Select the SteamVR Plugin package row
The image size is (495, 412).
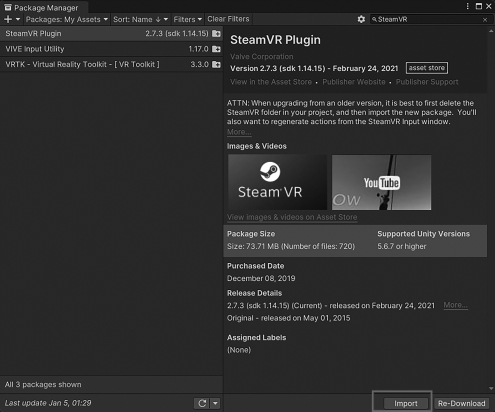[111, 33]
